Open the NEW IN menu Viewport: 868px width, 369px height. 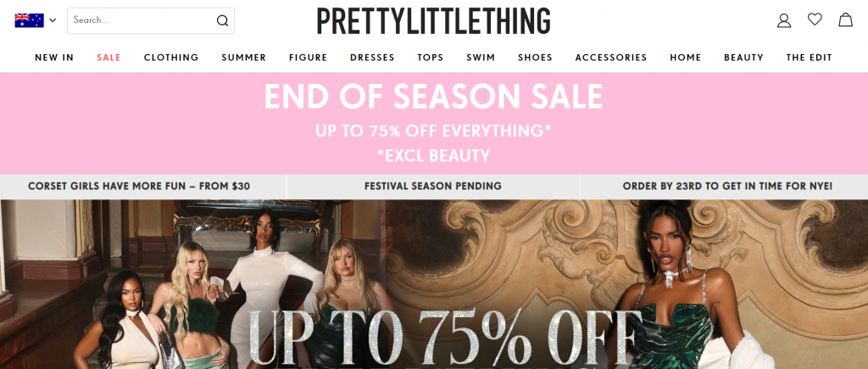(x=54, y=58)
